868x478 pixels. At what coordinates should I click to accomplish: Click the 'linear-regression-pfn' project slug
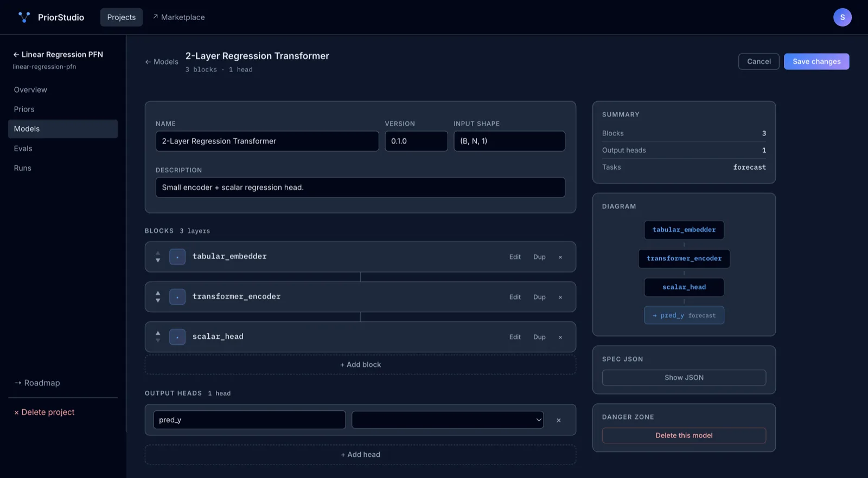[x=44, y=67]
